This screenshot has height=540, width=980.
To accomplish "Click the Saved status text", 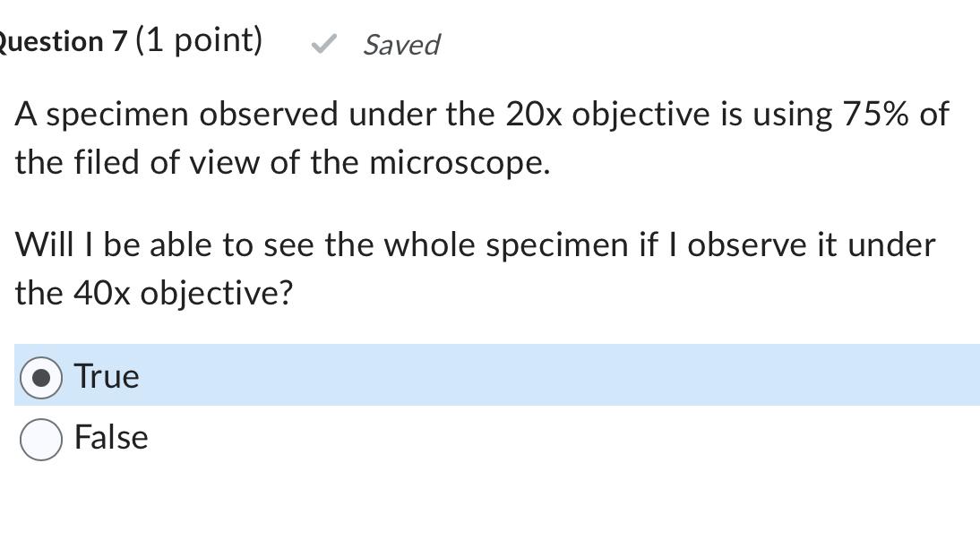I will point(400,45).
